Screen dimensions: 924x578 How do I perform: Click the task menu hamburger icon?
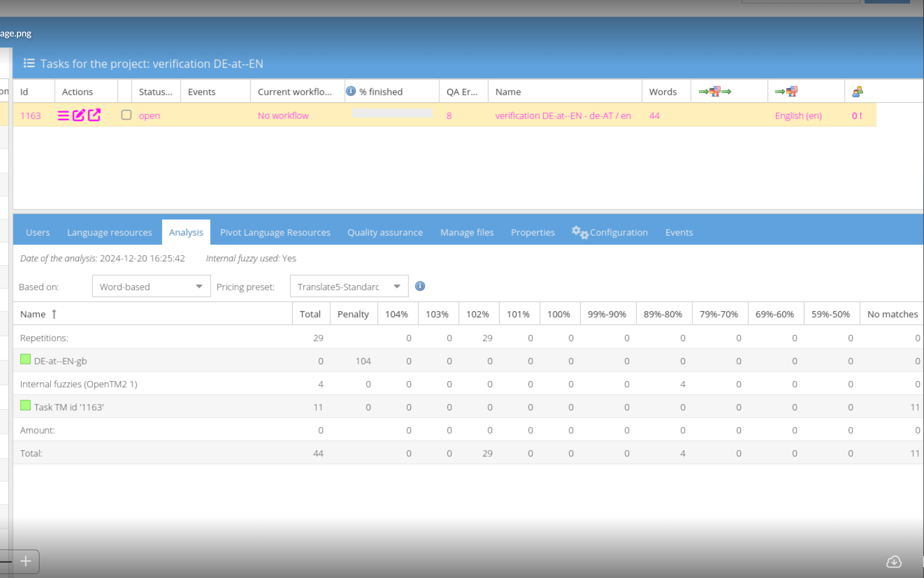pos(63,115)
